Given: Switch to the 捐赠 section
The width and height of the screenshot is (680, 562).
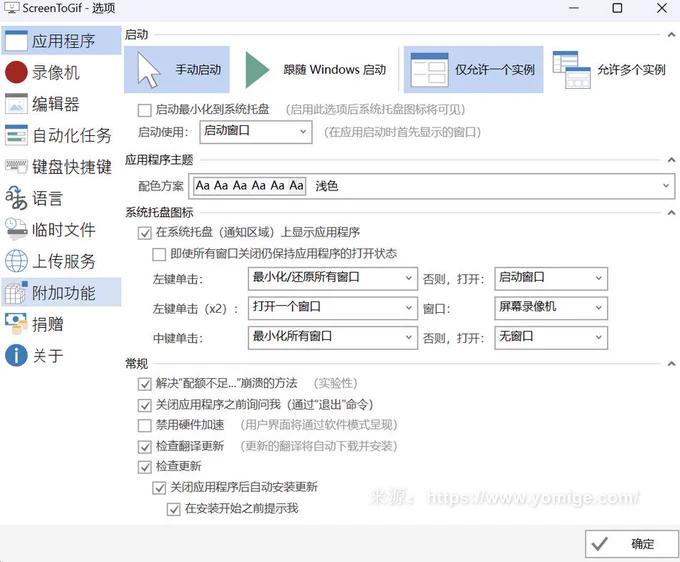Looking at the screenshot, I should tap(46, 324).
